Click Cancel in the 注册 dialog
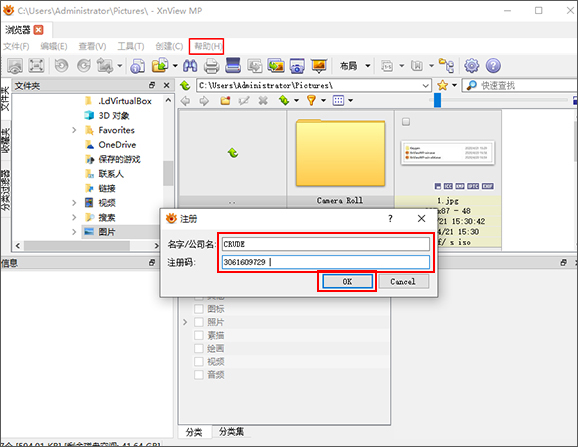Screen dimensions: 578x447 click(x=403, y=282)
